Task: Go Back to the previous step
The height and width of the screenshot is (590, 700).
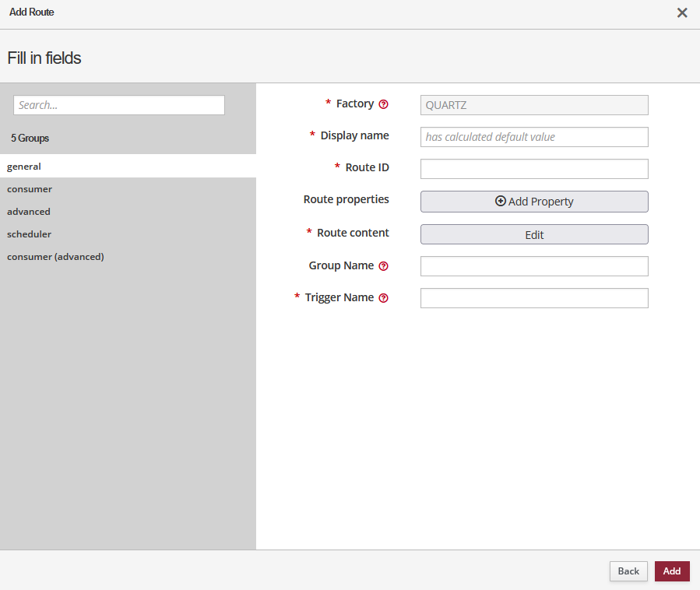Action: tap(628, 571)
